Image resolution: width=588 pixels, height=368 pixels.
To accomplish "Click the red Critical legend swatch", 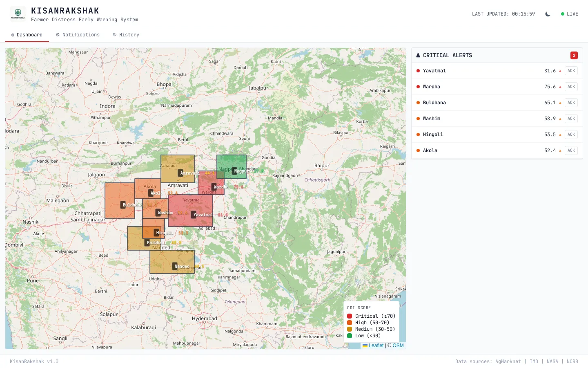I will click(350, 316).
